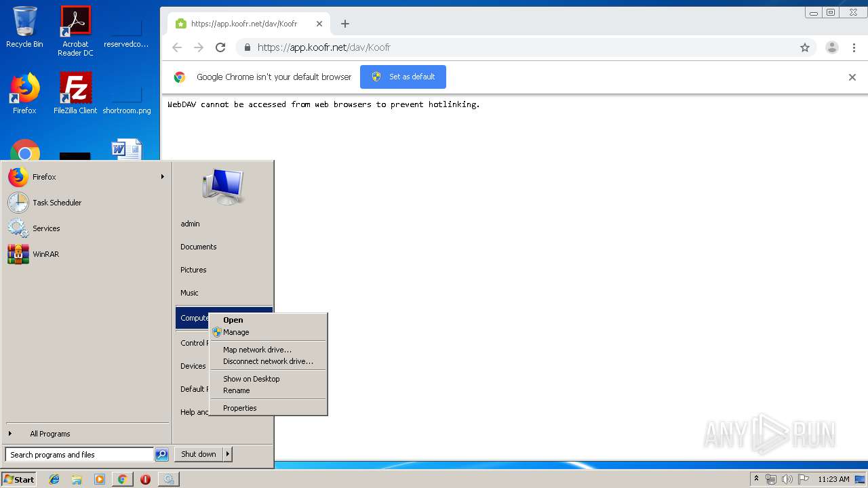Click the site security padlock icon
Viewport: 868px width, 488px height.
[248, 47]
